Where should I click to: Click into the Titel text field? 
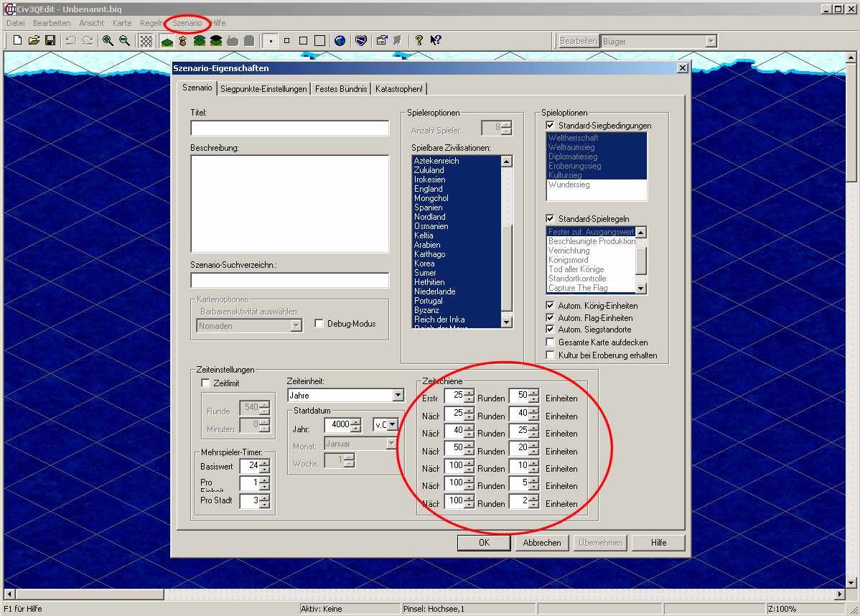(x=289, y=129)
